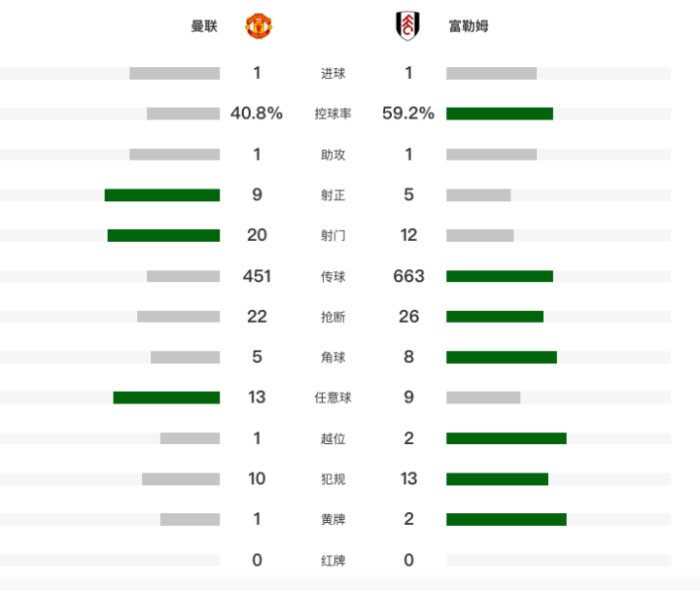Click the Fulham club crest icon
This screenshot has height=590, width=700.
[x=407, y=26]
